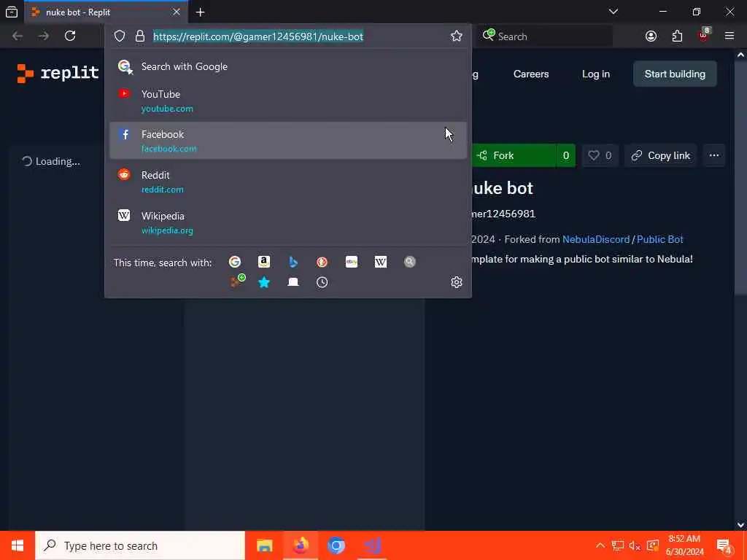Reload the current page

[70, 36]
